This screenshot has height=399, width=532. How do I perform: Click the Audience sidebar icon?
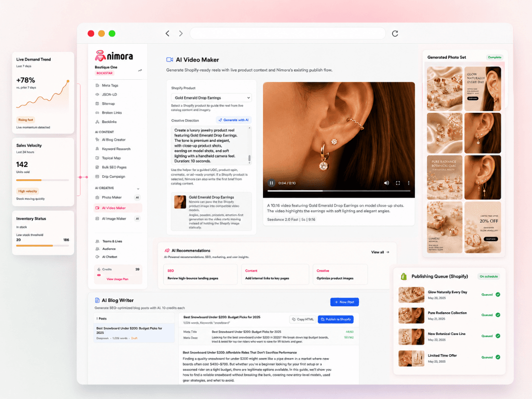98,249
